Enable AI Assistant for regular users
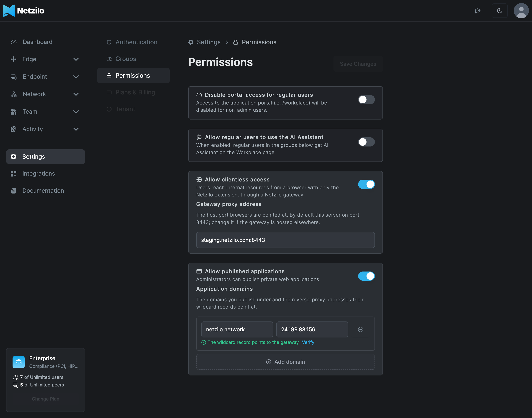The width and height of the screenshot is (532, 418). click(366, 142)
